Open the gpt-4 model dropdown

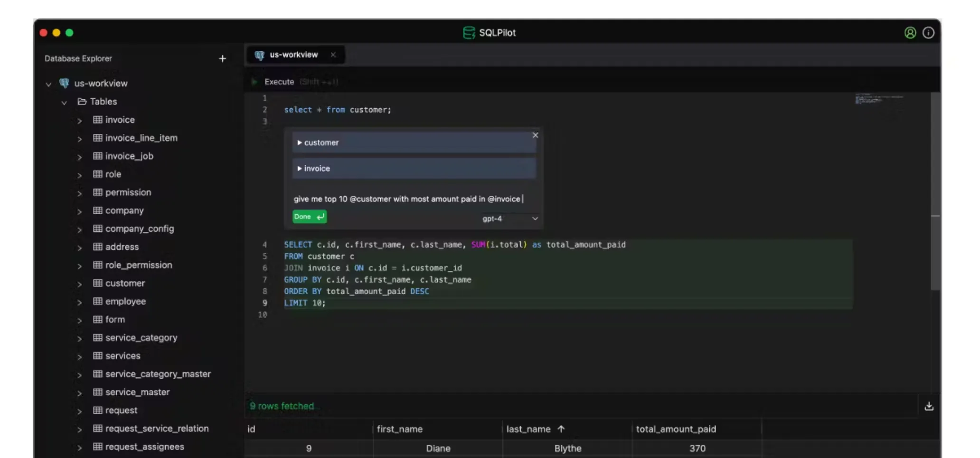click(510, 219)
